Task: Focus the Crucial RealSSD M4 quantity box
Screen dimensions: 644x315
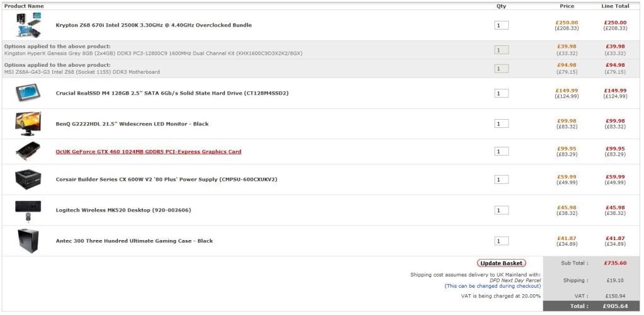Action: coord(502,93)
